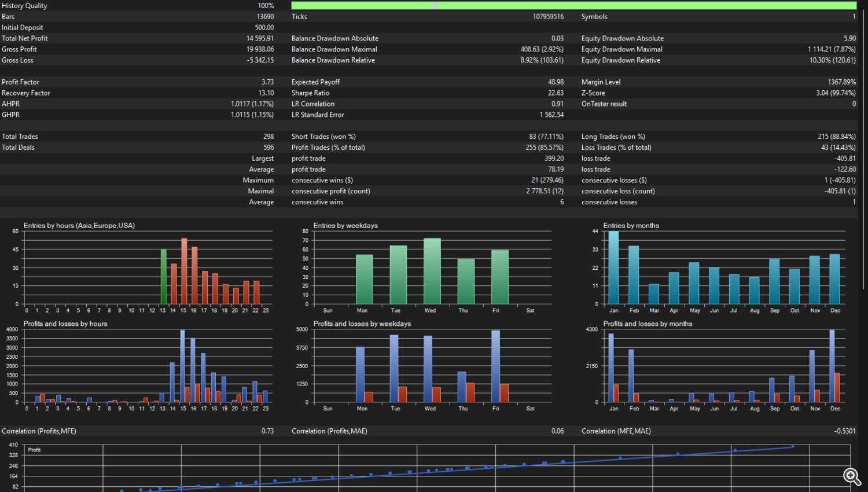Click the Bars value 13690
The height and width of the screenshot is (492, 868).
266,17
